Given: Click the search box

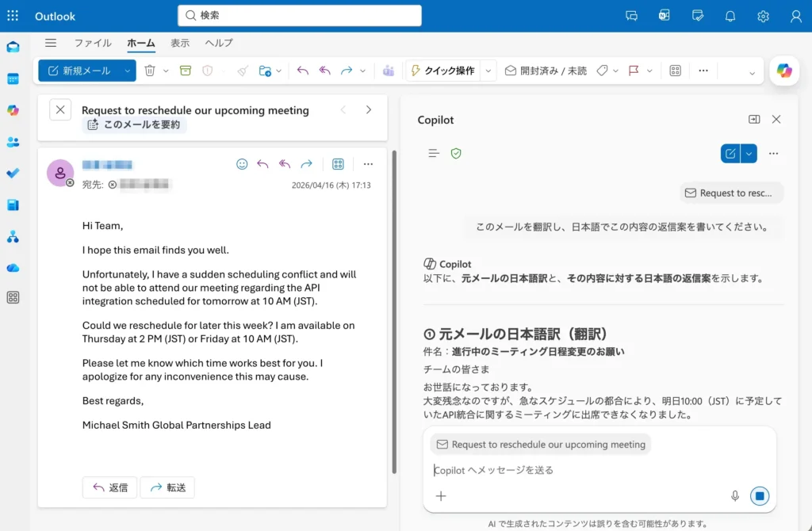Looking at the screenshot, I should pos(299,16).
